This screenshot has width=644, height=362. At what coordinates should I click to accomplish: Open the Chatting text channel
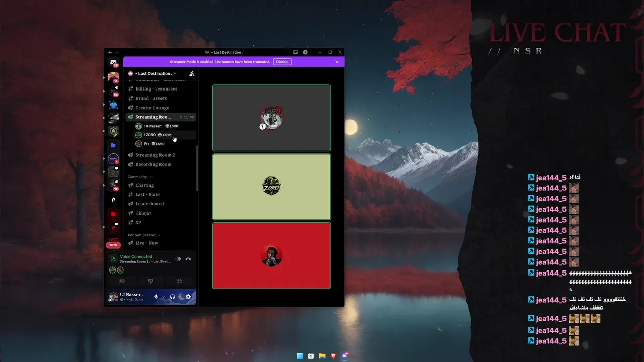[160, 185]
